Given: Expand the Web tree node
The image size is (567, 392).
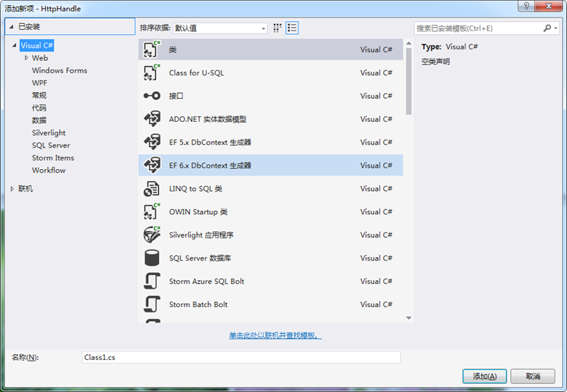Looking at the screenshot, I should pos(26,58).
